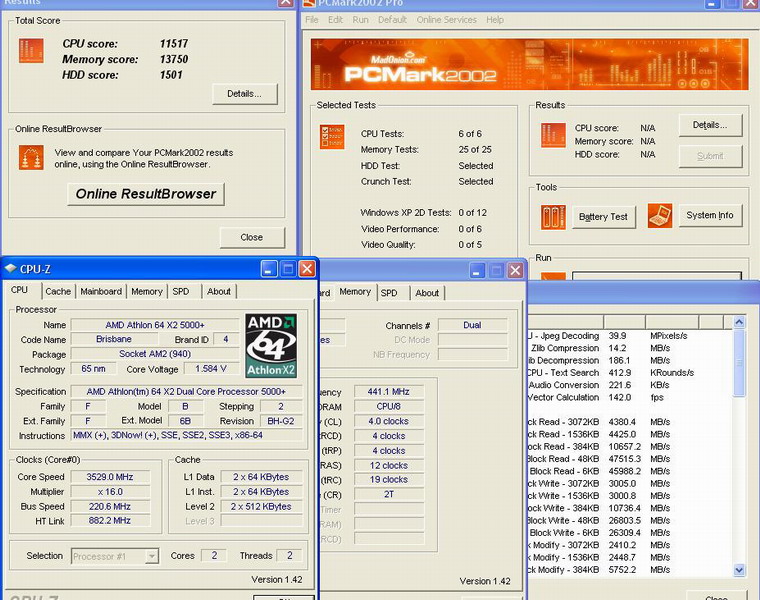Open the File menu in PCMark2002
Viewport: 760px width, 600px height.
click(x=312, y=20)
